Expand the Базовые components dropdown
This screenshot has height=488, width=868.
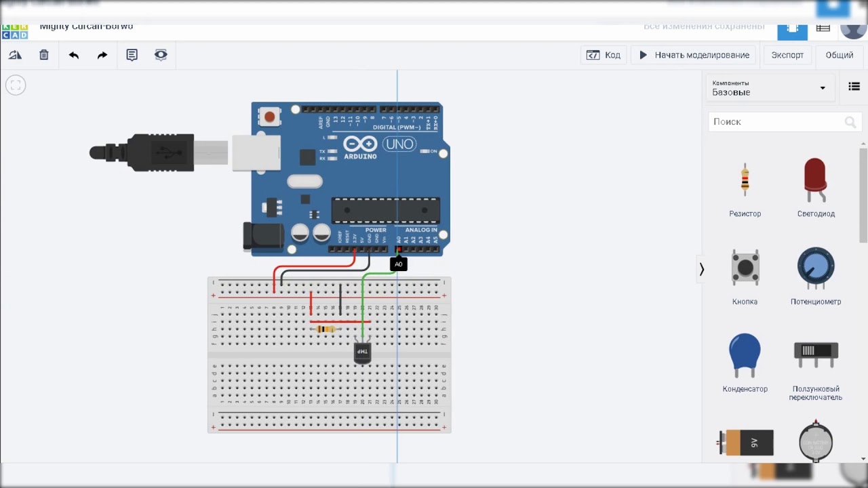click(770, 88)
